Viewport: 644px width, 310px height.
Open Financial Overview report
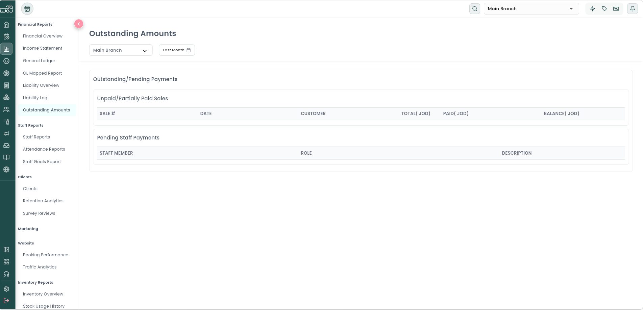(x=43, y=36)
